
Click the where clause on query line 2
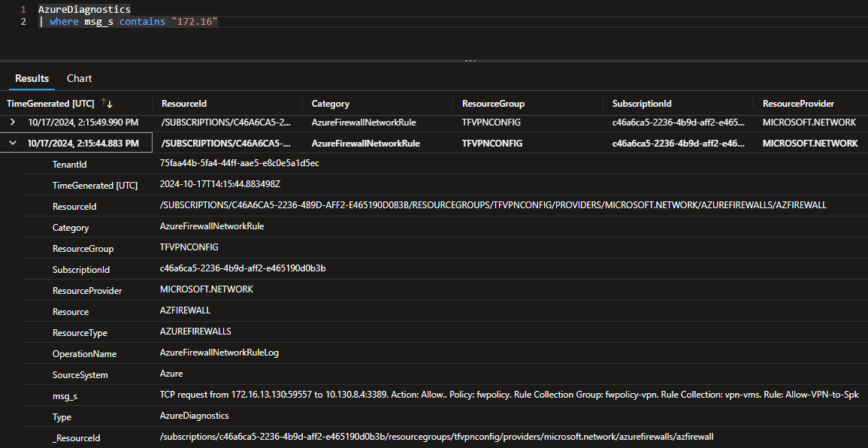(x=64, y=21)
